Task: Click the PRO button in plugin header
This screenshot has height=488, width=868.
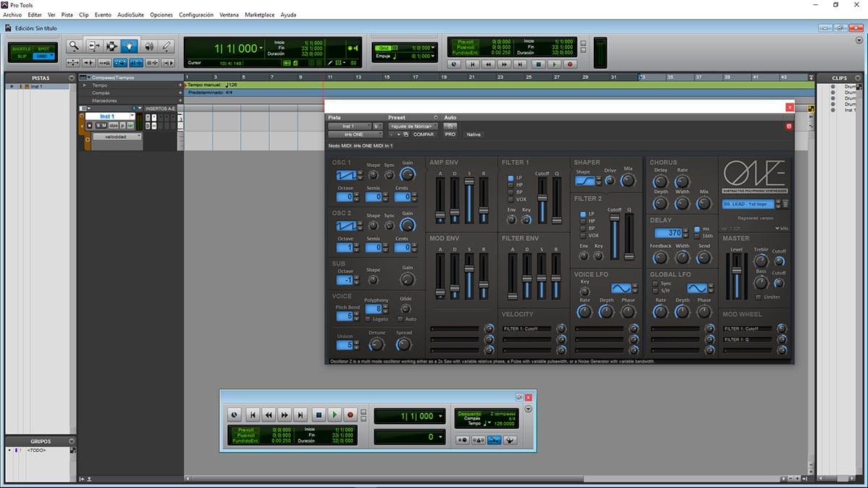Action: click(451, 134)
